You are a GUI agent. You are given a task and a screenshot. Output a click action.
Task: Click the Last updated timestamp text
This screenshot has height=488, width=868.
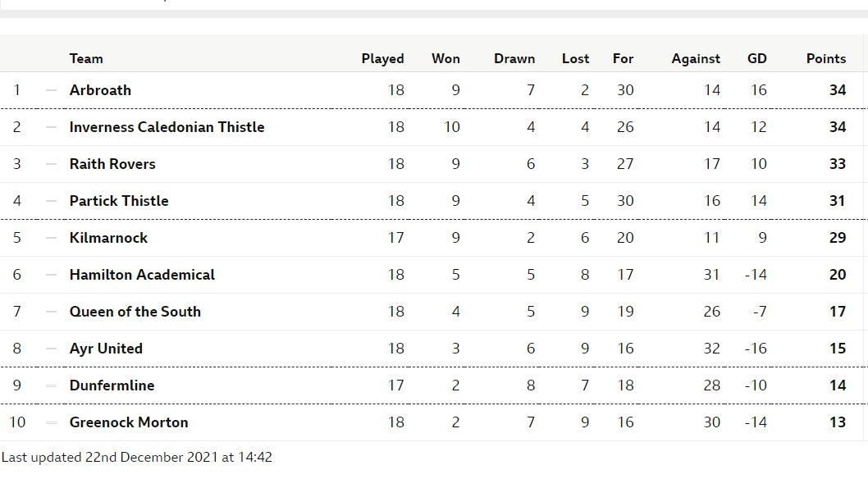pos(137,458)
